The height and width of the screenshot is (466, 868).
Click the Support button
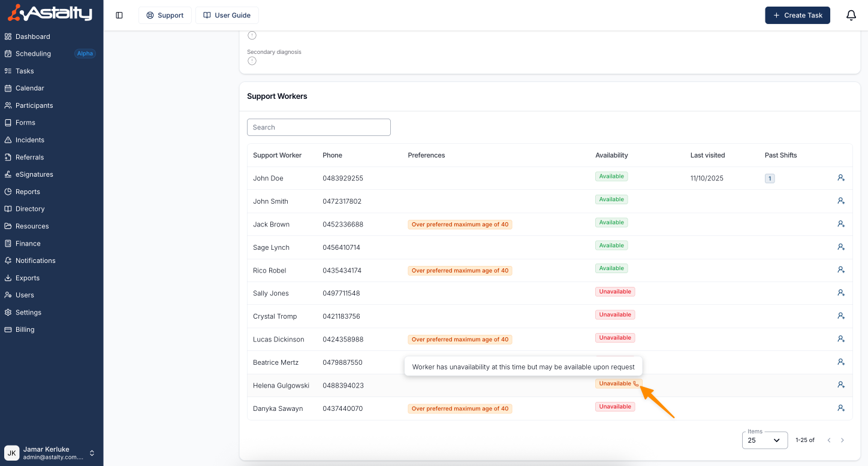click(165, 16)
